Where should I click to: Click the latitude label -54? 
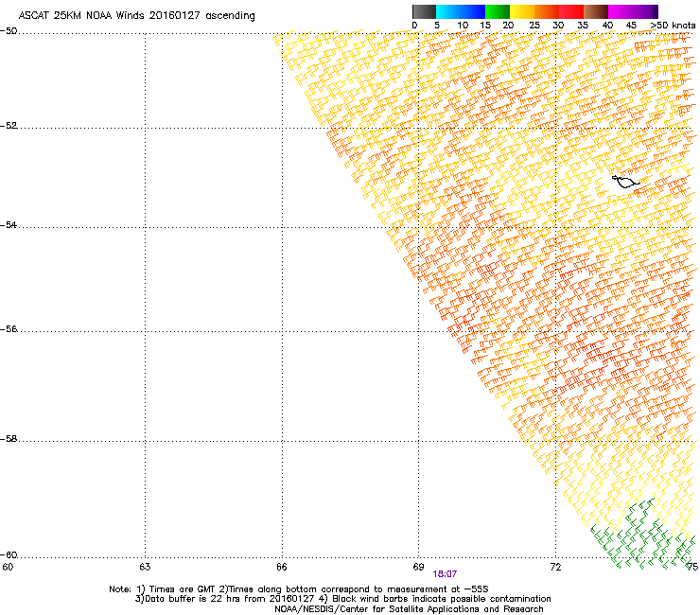click(9, 225)
